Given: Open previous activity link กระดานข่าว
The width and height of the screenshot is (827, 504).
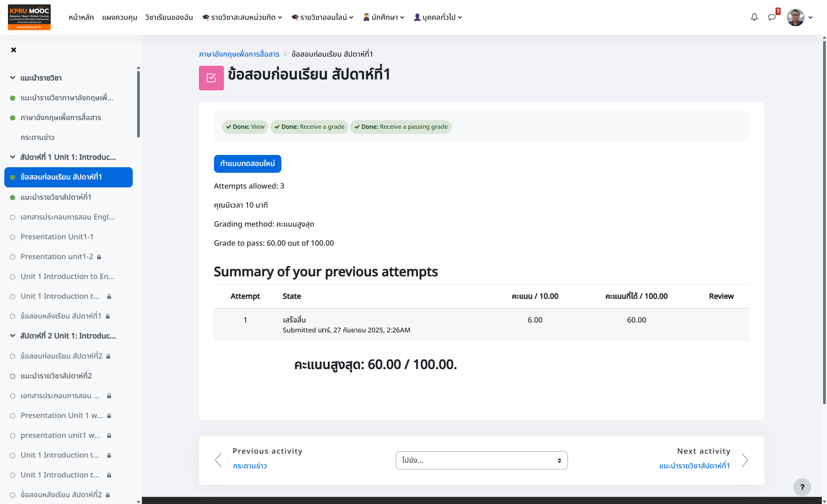Looking at the screenshot, I should coord(250,466).
